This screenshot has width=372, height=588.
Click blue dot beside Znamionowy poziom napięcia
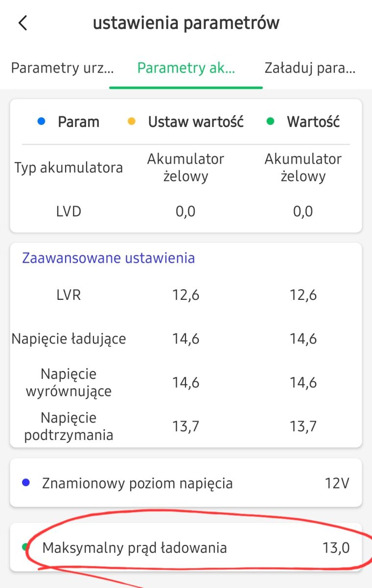(26, 483)
